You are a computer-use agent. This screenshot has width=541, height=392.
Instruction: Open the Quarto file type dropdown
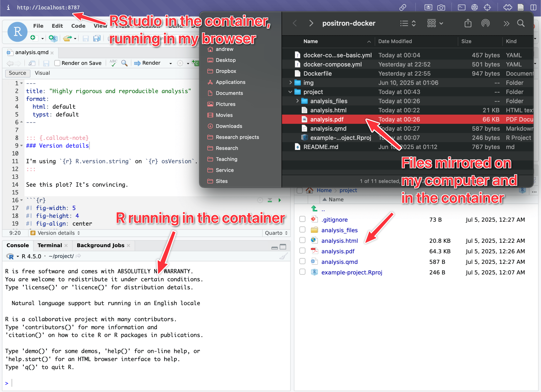pos(276,233)
